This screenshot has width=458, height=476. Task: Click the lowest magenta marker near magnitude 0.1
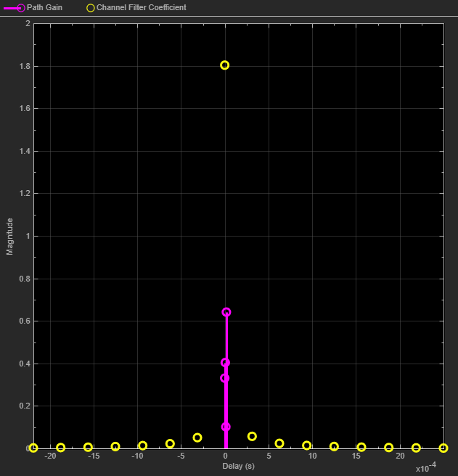226,427
